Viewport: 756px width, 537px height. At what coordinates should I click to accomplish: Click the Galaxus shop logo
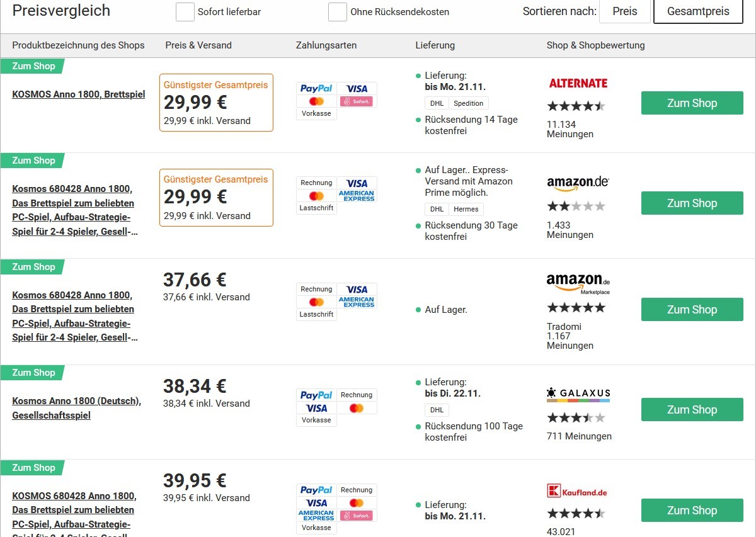pos(578,395)
